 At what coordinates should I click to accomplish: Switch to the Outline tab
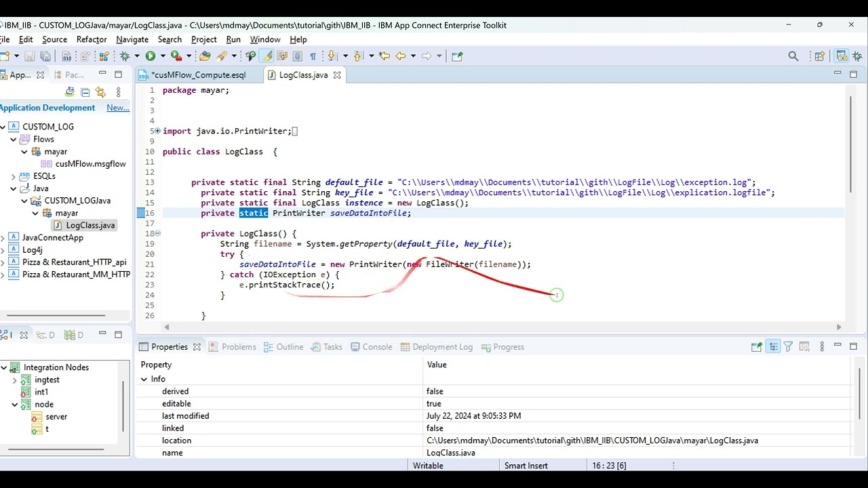coord(283,347)
